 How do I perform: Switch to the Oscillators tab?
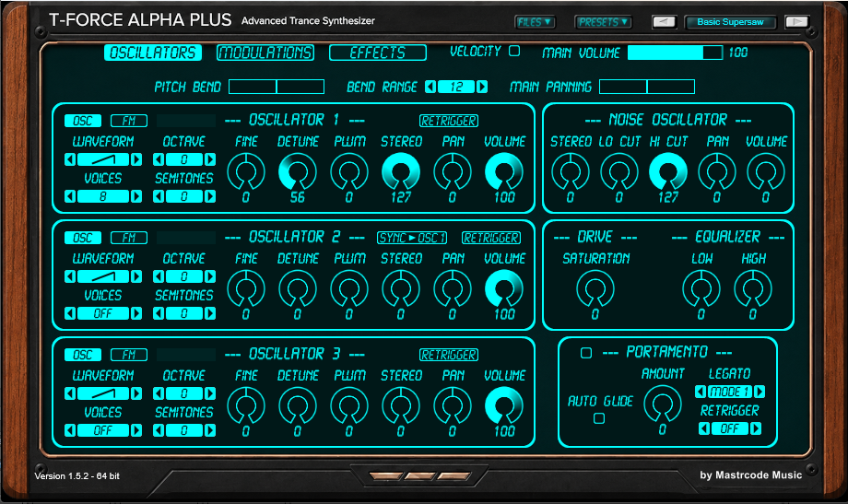pos(153,53)
